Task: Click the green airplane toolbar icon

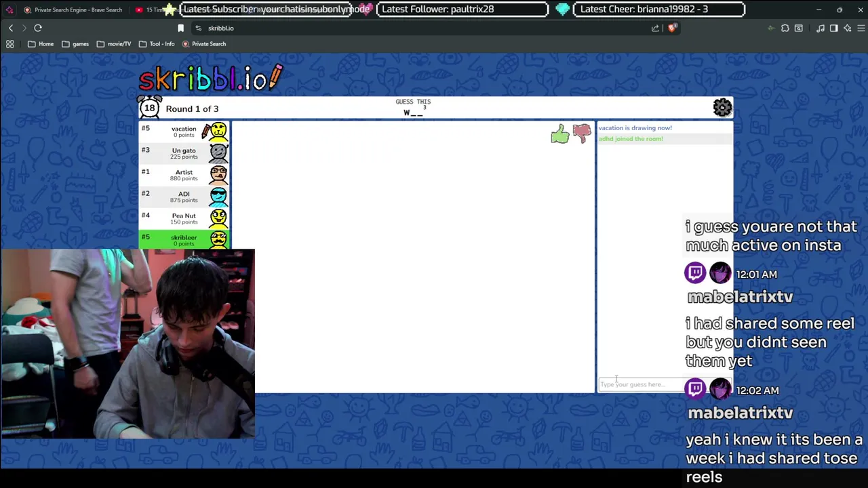Action: (x=771, y=28)
